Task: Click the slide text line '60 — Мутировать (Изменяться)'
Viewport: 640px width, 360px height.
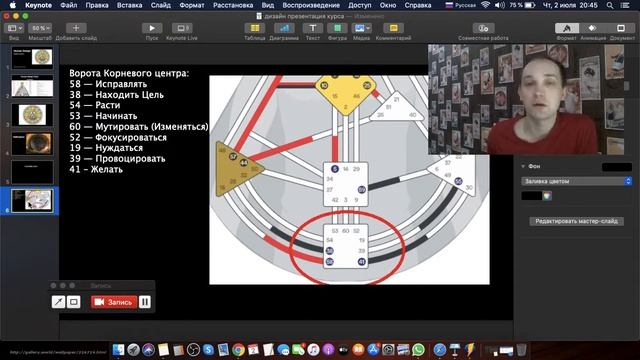Action: [139, 127]
